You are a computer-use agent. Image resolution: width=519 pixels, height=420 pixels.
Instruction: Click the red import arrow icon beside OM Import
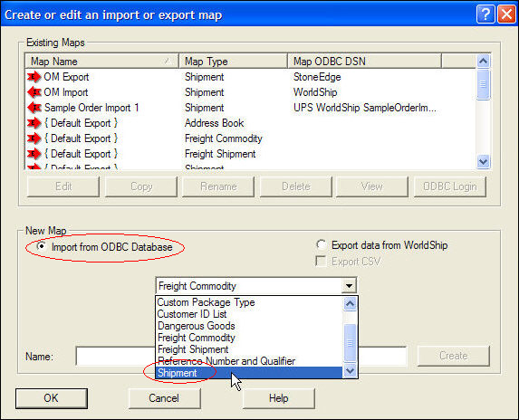pyautogui.click(x=34, y=92)
